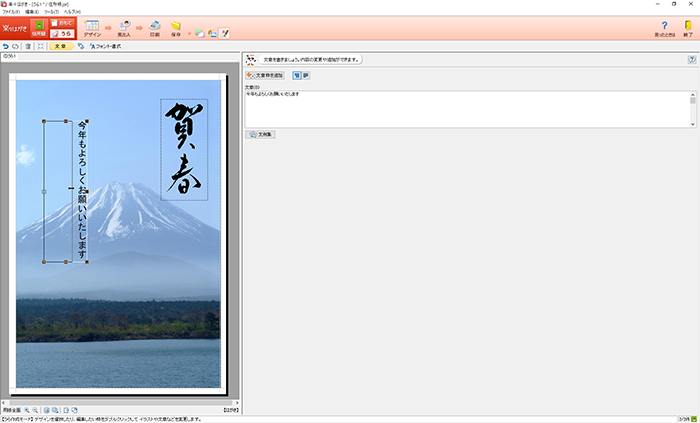
Task: Click 文章枠を追加 button
Action: [265, 75]
